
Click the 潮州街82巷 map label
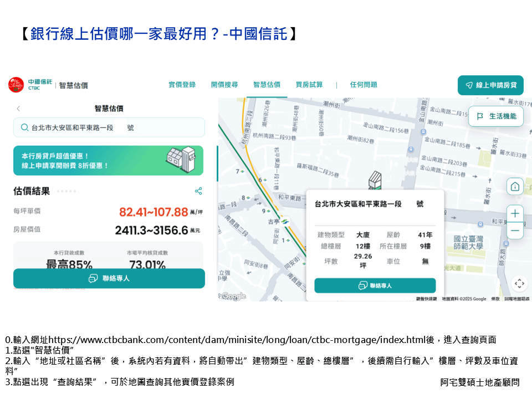tap(361, 139)
